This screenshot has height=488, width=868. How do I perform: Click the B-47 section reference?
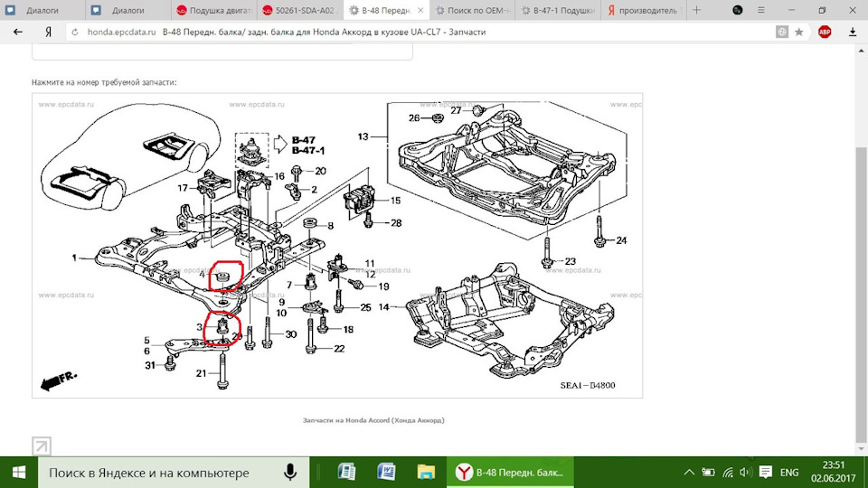click(304, 140)
